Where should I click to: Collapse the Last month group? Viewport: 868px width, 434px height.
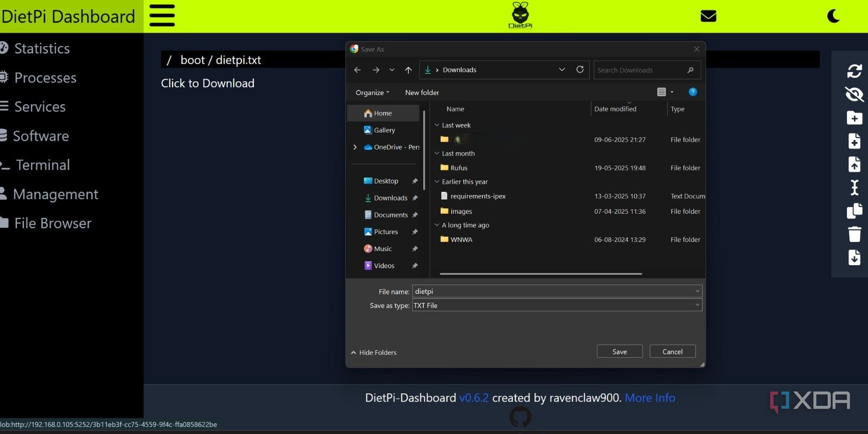tap(437, 153)
